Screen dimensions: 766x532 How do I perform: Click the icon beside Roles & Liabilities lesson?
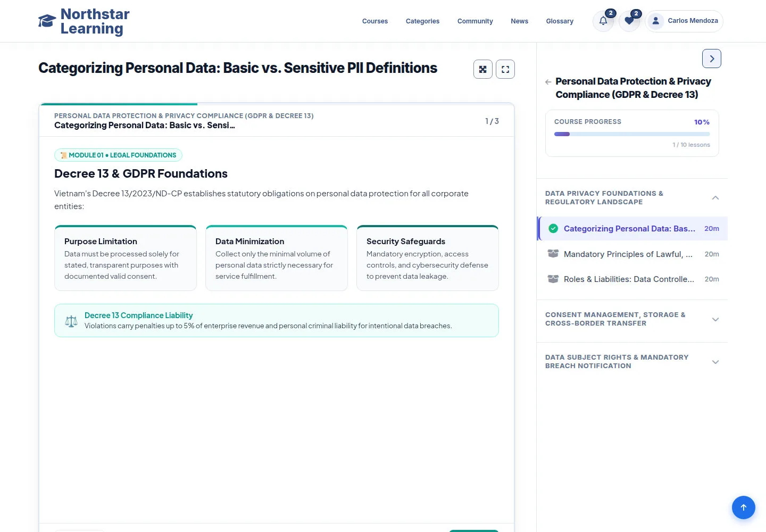click(553, 279)
